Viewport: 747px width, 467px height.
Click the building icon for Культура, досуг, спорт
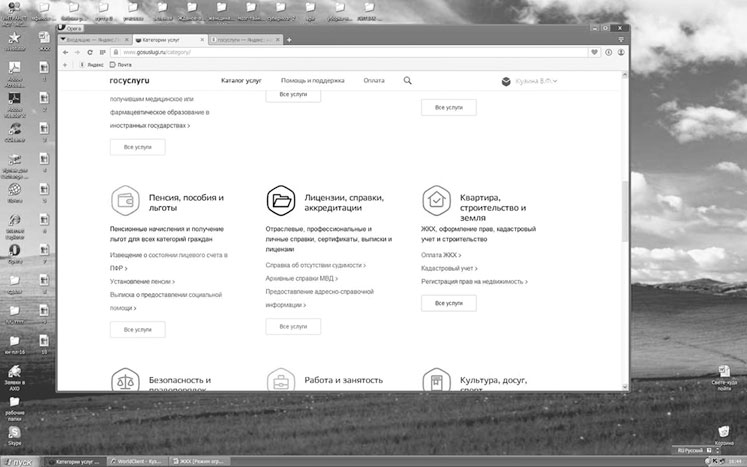point(436,381)
